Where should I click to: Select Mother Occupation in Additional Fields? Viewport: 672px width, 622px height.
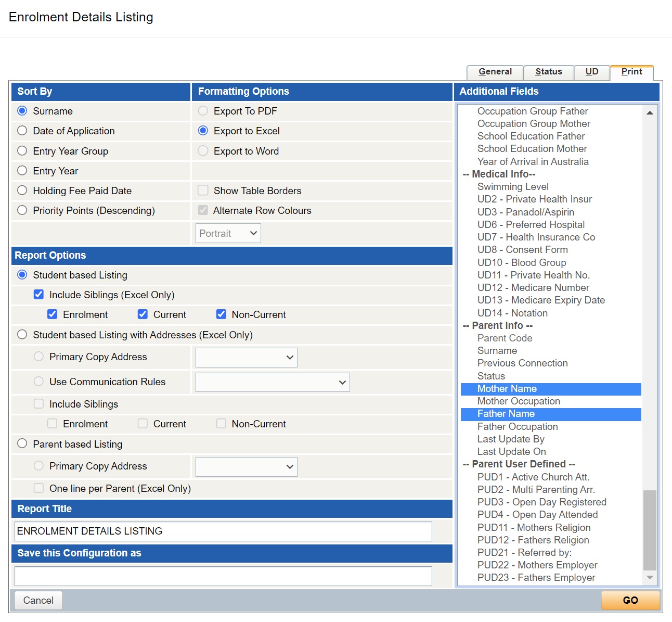519,401
